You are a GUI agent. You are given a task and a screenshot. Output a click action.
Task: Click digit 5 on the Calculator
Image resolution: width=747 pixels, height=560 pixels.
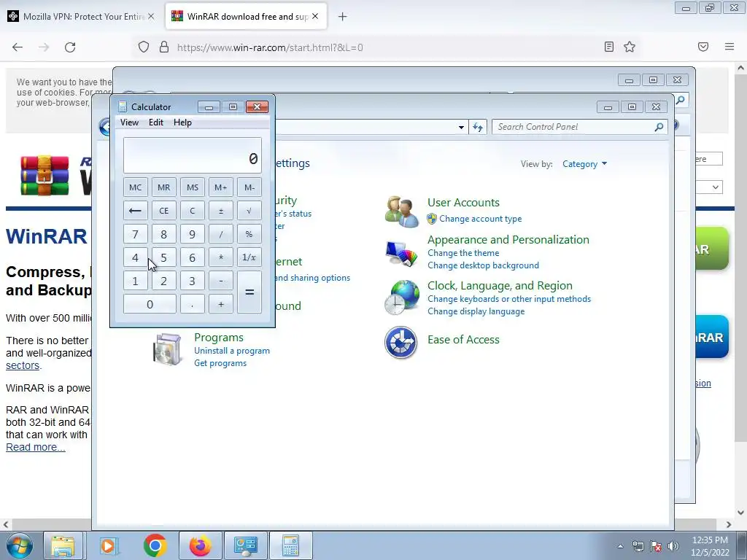(x=164, y=257)
